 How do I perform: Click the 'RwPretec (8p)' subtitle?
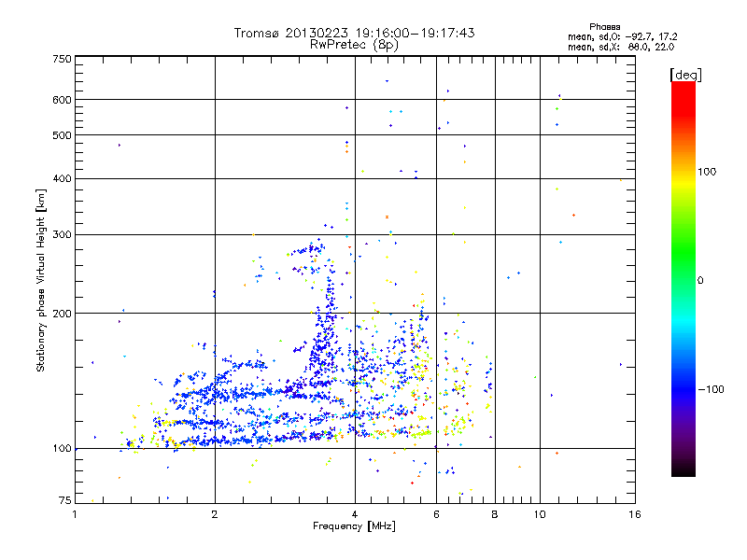pyautogui.click(x=354, y=45)
